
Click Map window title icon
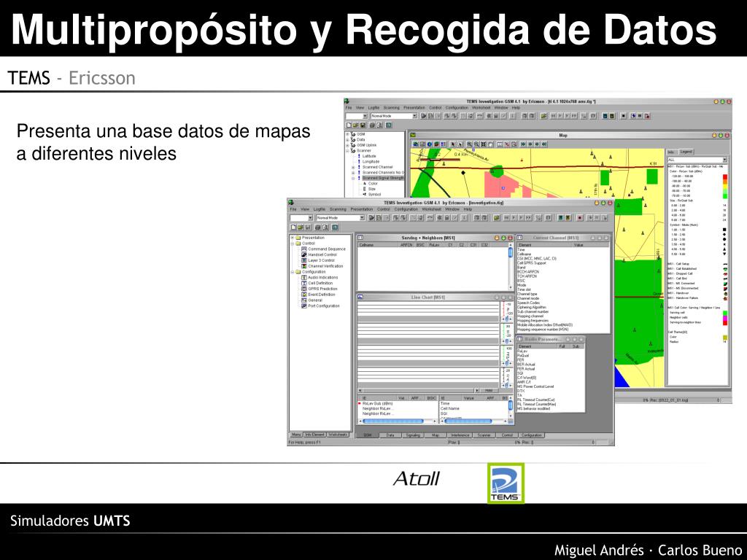coord(413,135)
